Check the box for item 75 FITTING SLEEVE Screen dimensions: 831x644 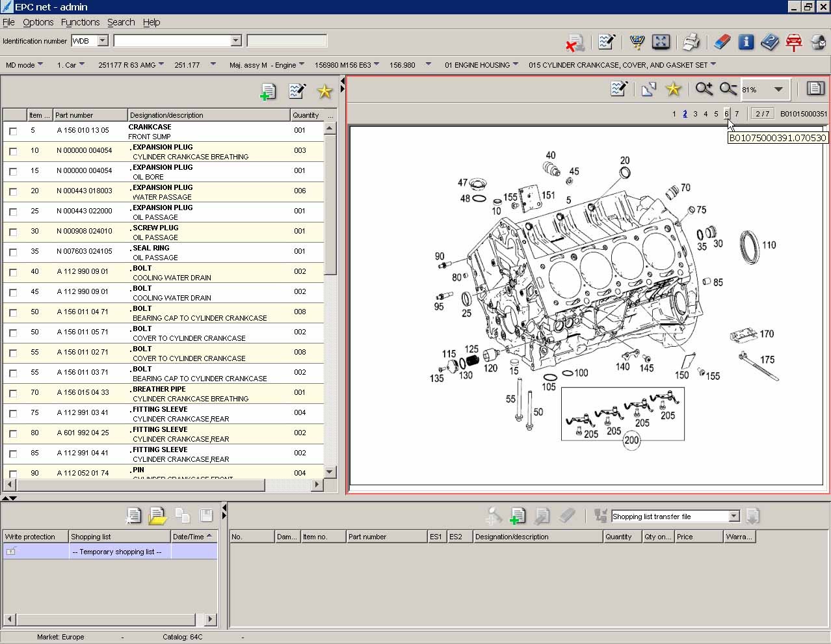tap(13, 413)
